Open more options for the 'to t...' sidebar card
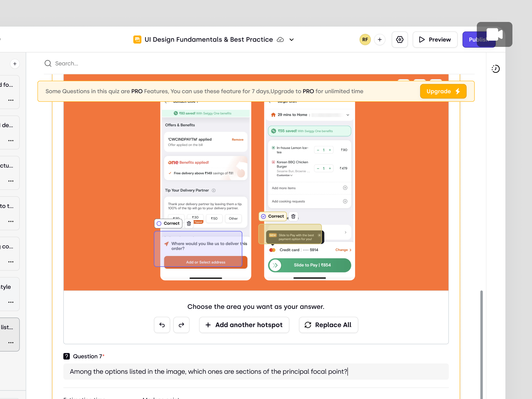 (x=11, y=221)
